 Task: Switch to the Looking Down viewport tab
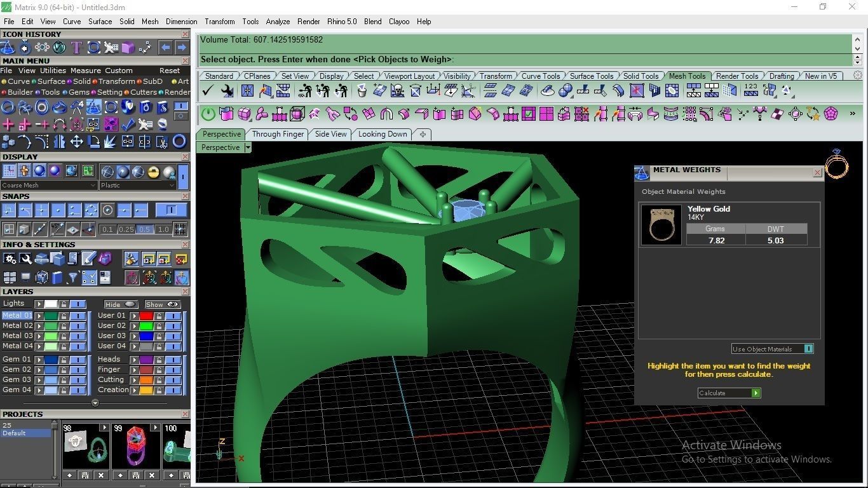point(383,134)
